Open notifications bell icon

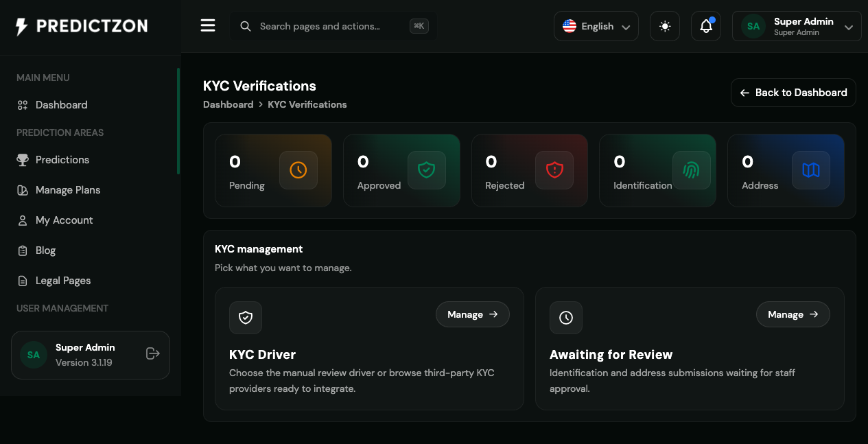(706, 26)
